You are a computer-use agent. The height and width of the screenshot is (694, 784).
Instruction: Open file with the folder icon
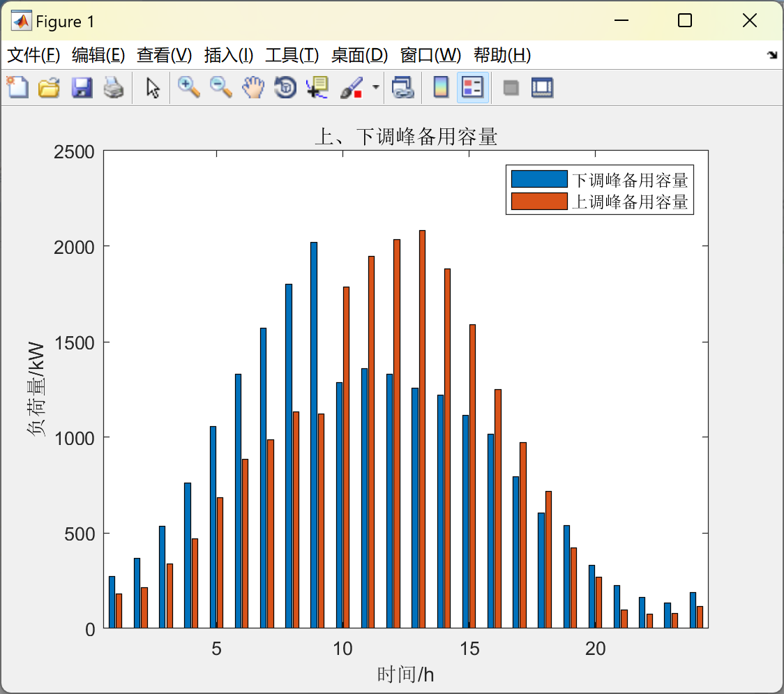[x=49, y=87]
